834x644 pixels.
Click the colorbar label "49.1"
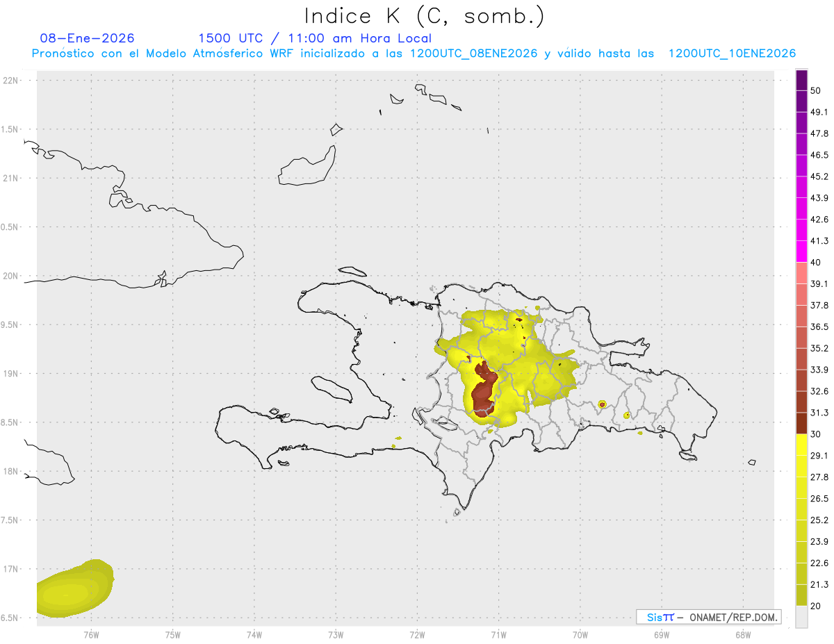pos(819,112)
